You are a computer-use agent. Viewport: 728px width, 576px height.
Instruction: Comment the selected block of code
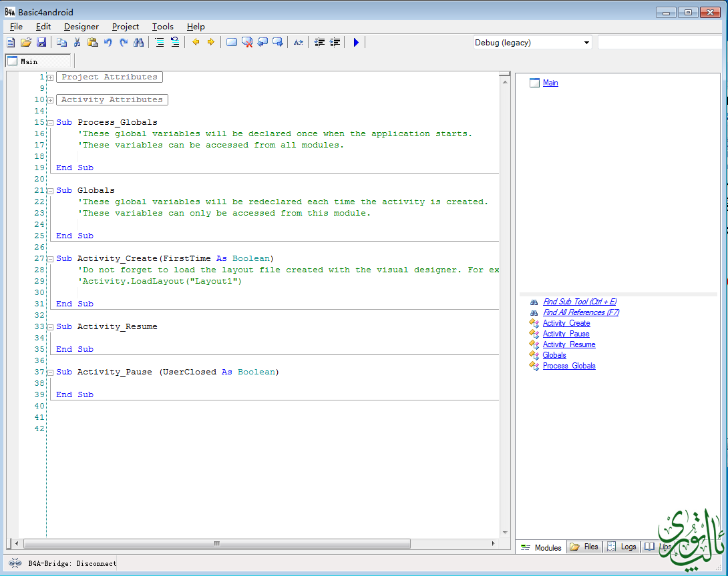tap(159, 42)
